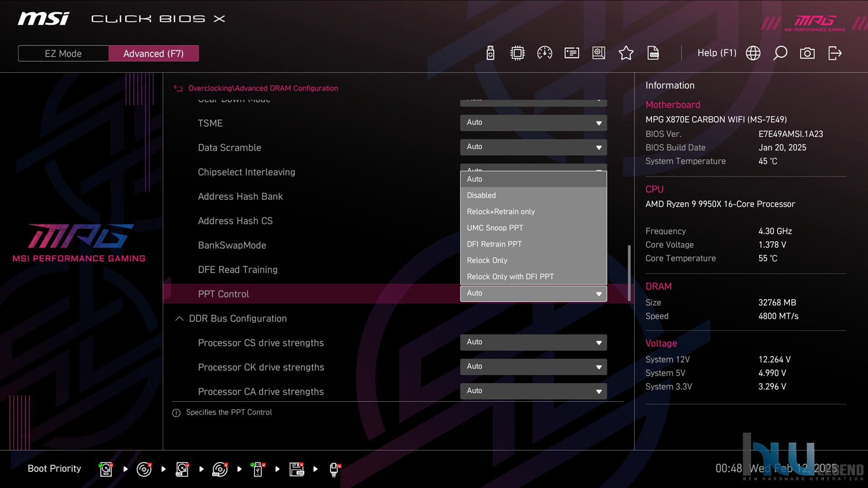This screenshot has height=488, width=868.
Task: Click the PPT Control dropdown box
Action: [533, 294]
